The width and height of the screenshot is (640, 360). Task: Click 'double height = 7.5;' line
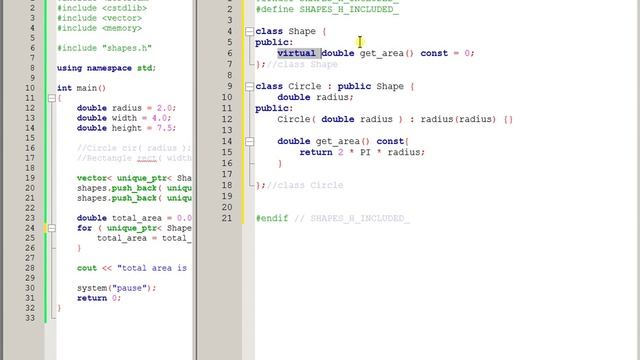[127, 128]
